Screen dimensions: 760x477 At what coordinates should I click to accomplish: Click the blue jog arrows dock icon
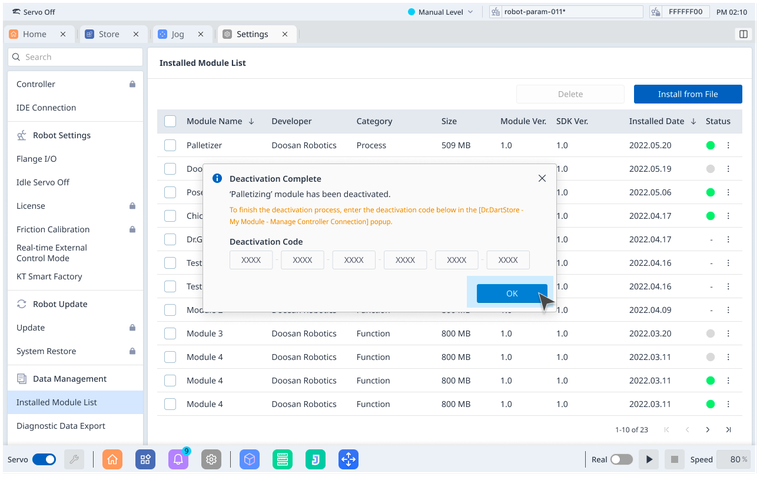pyautogui.click(x=348, y=459)
